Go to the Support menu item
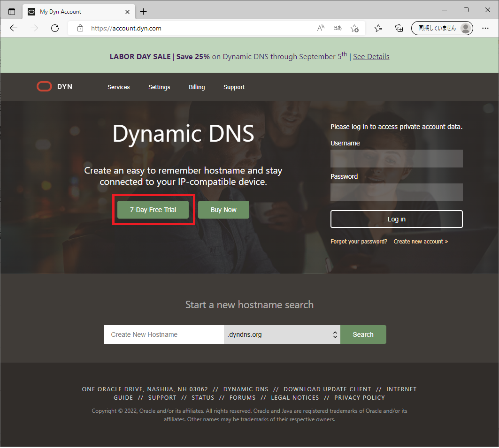 (x=234, y=87)
